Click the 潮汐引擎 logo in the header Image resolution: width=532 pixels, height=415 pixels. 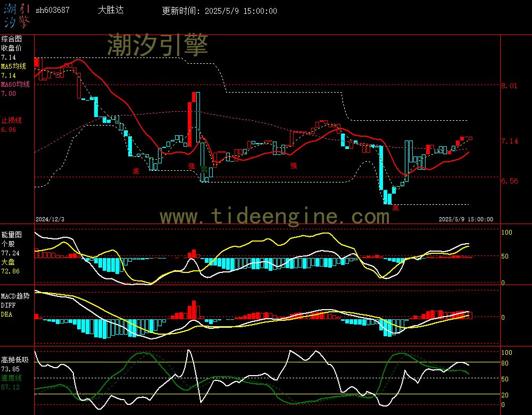click(16, 16)
